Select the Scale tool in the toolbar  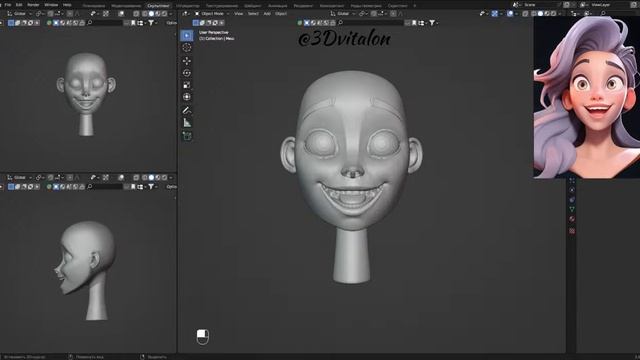187,85
